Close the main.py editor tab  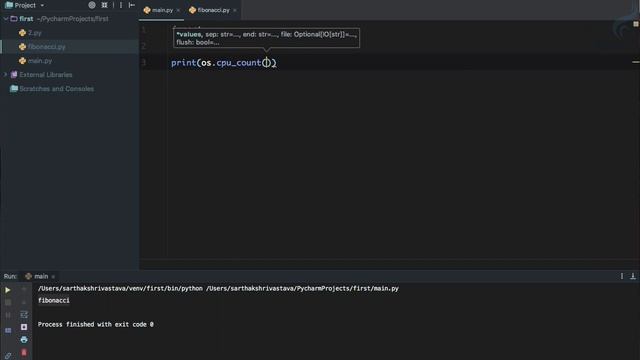click(x=178, y=10)
